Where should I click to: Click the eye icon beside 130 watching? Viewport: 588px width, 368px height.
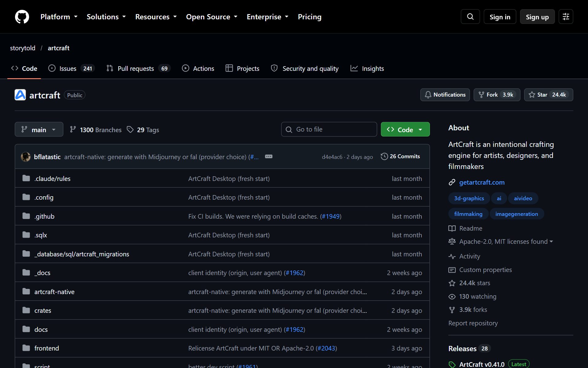click(452, 297)
